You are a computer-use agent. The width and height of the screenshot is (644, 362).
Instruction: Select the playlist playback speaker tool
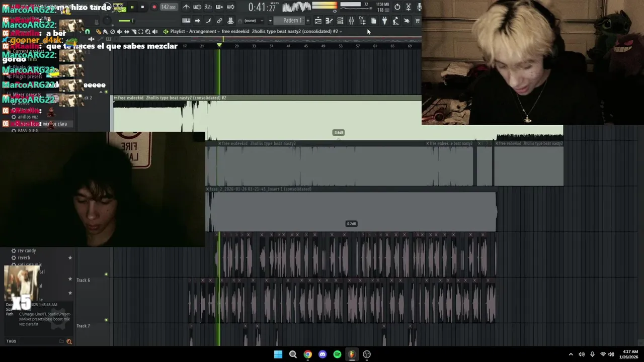(x=154, y=32)
